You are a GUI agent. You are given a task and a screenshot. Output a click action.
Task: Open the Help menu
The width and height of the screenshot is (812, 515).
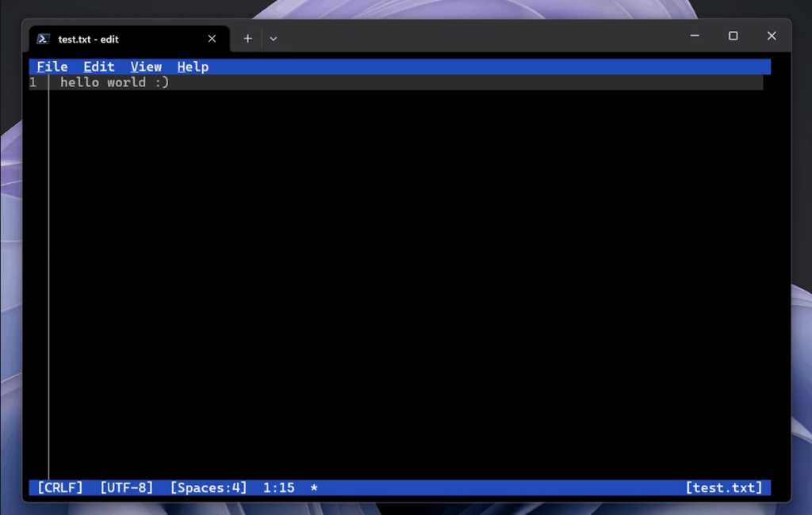[193, 67]
